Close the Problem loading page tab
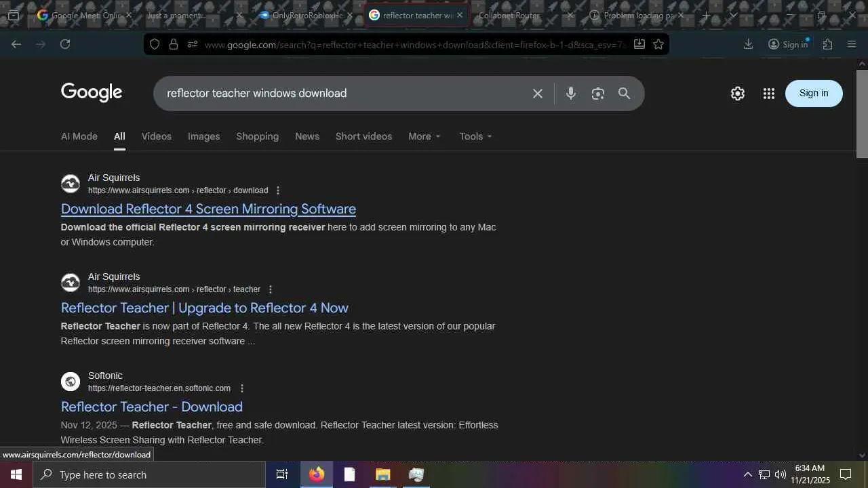The image size is (868, 488). tap(681, 15)
